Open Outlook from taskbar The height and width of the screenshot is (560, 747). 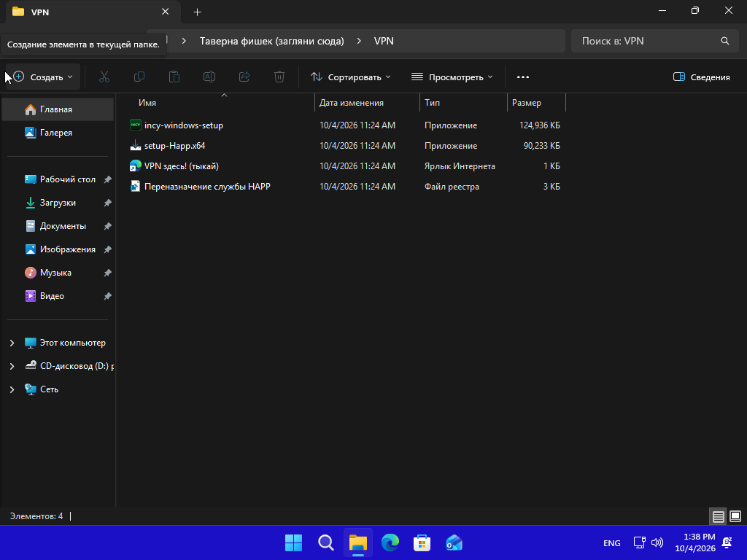coord(454,542)
